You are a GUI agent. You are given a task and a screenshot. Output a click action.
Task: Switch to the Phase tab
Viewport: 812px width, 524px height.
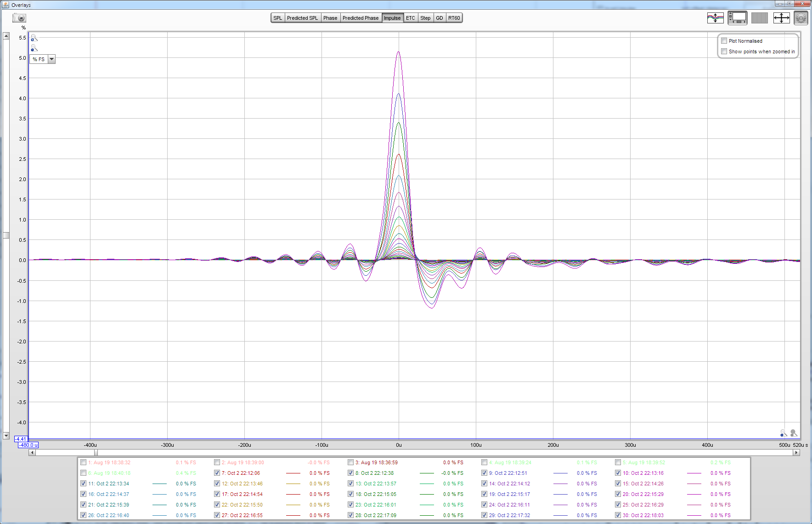point(330,18)
